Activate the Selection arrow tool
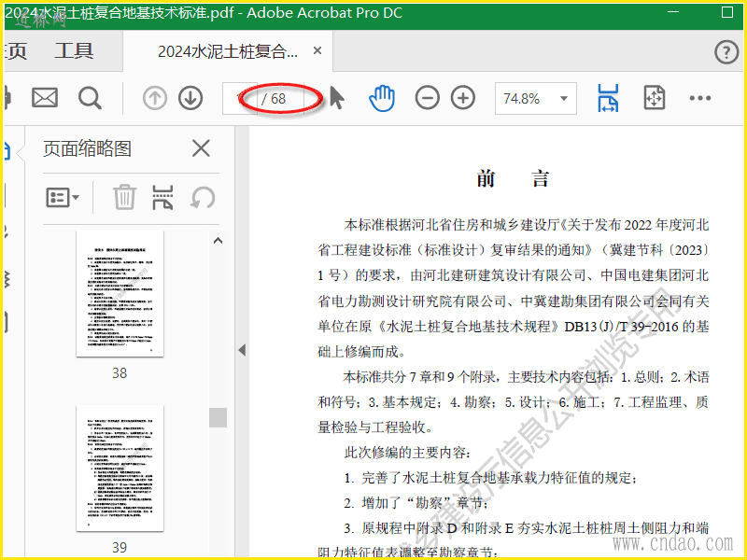747x560 pixels. pos(337,98)
